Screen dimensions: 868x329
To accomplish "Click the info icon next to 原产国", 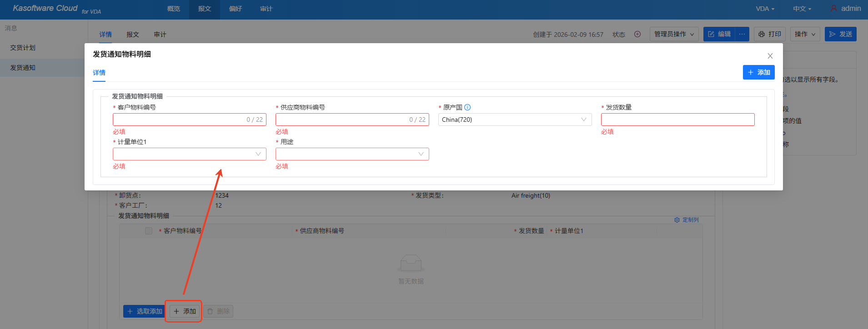I will [x=467, y=107].
